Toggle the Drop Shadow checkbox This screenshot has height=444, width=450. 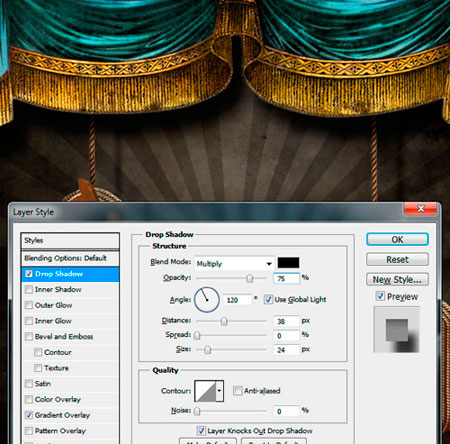coord(29,274)
